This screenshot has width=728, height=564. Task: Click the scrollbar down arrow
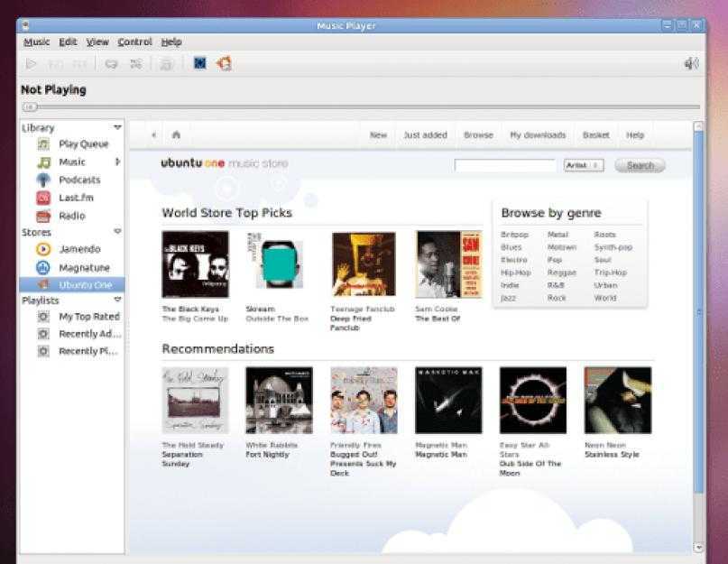coord(698,547)
